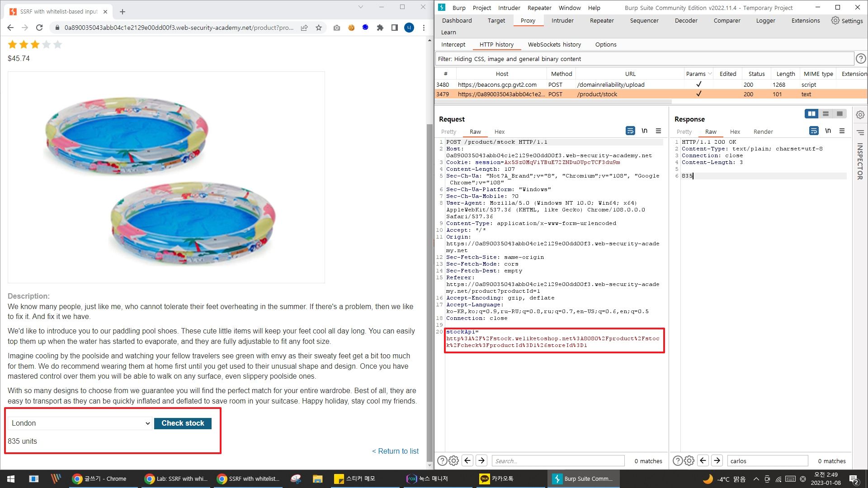Open the Intercept sub-tab
Image resolution: width=868 pixels, height=488 pixels.
[453, 44]
